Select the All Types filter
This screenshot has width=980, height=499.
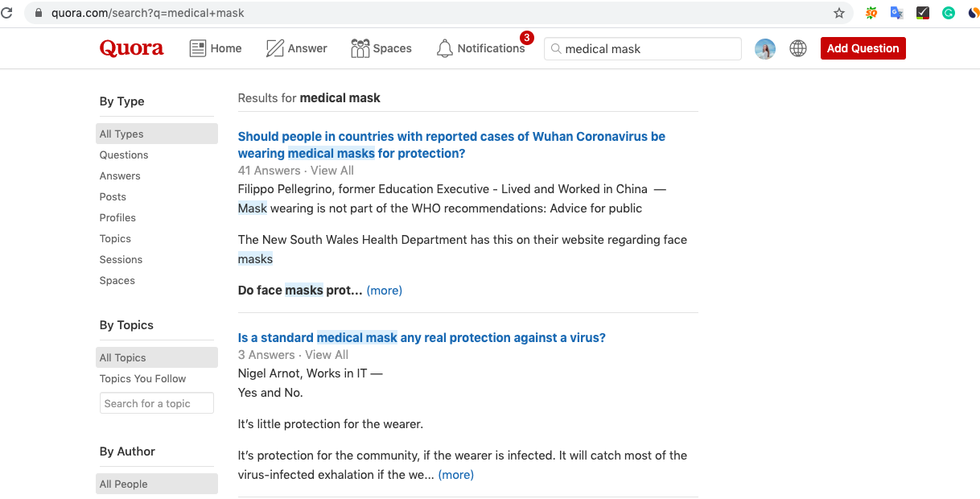tap(157, 134)
